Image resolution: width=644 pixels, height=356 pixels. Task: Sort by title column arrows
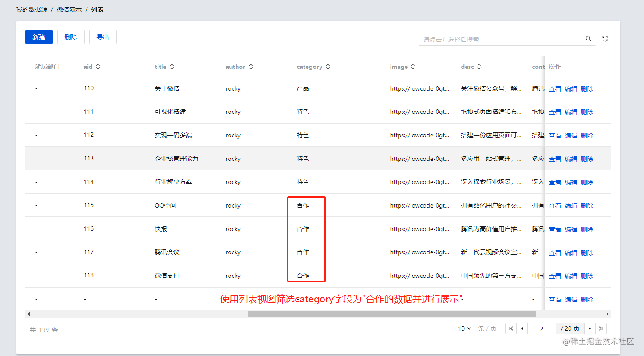click(x=172, y=67)
